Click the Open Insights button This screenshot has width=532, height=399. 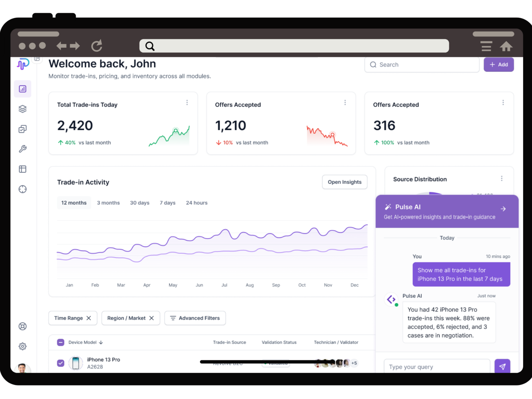pos(345,182)
